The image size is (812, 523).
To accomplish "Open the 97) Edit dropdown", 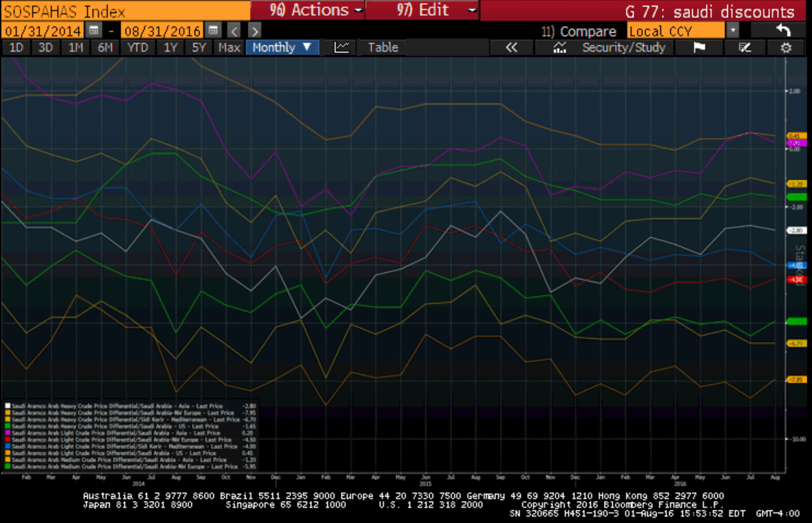I will (423, 10).
